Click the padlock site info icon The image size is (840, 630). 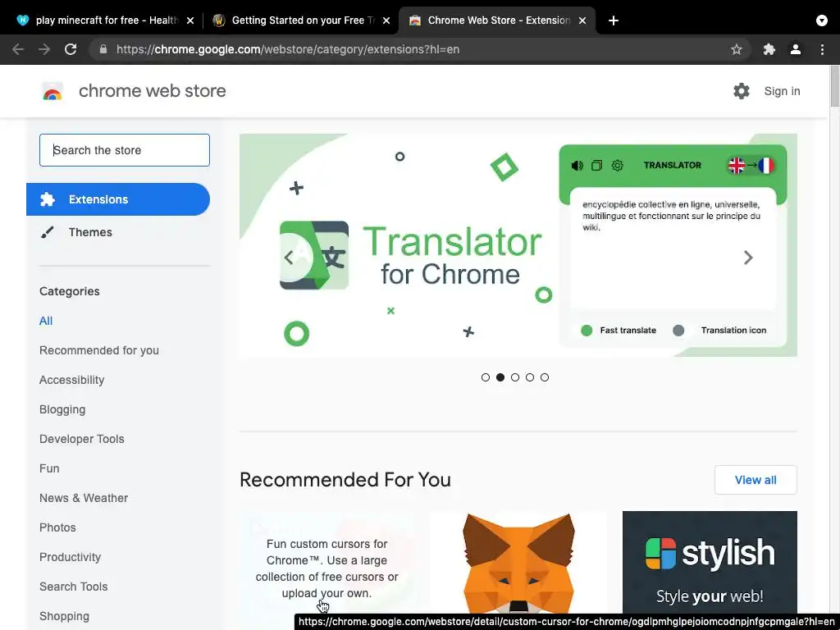point(103,49)
